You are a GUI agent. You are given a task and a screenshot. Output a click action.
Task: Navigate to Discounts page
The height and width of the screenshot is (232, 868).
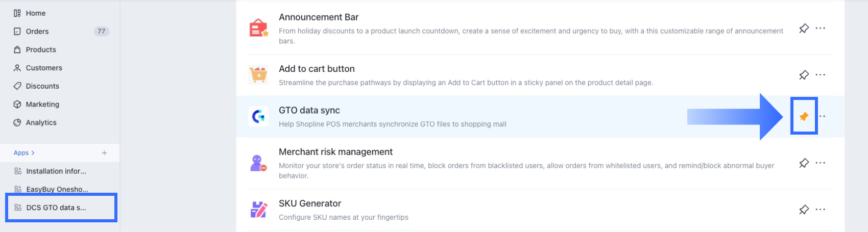click(42, 86)
